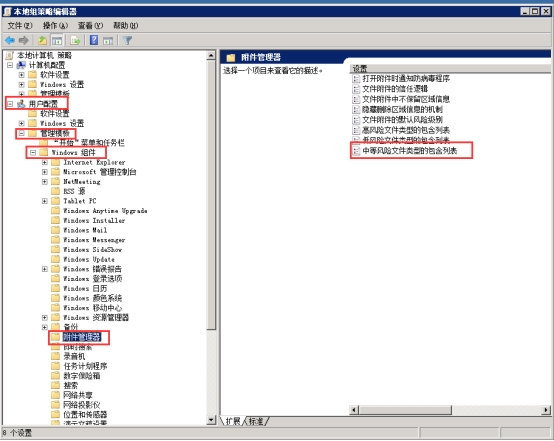The image size is (554, 441).
Task: Open the 操作(A) menu
Action: 55,25
